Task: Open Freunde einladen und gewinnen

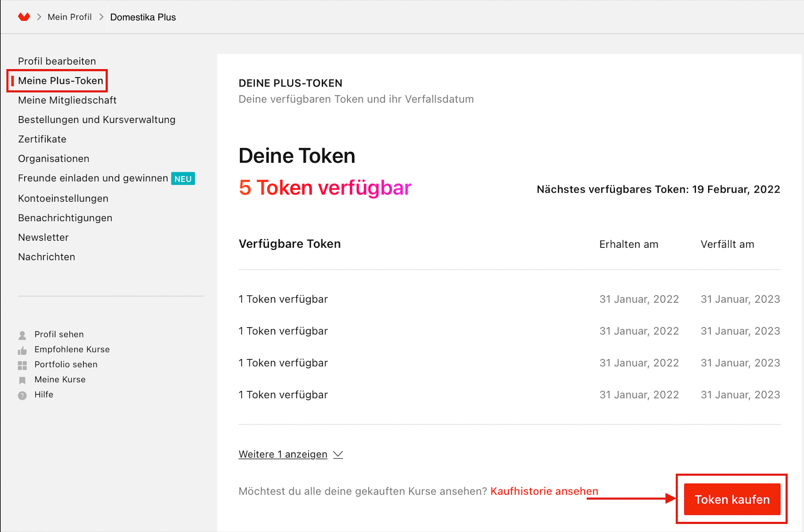Action: click(93, 178)
